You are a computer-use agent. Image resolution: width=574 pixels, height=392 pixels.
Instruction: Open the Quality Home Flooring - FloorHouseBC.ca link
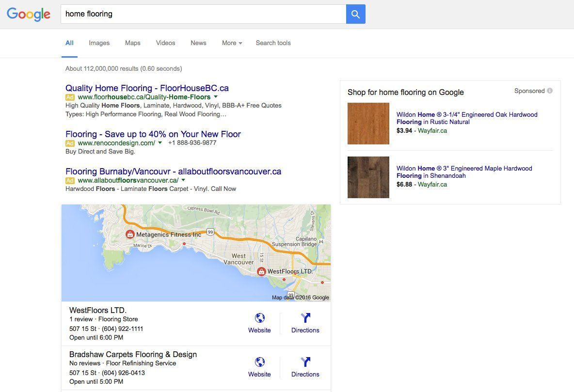click(147, 88)
